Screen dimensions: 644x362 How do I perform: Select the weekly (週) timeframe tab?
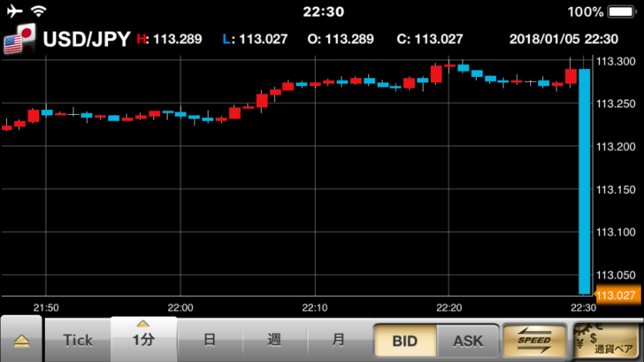[274, 340]
